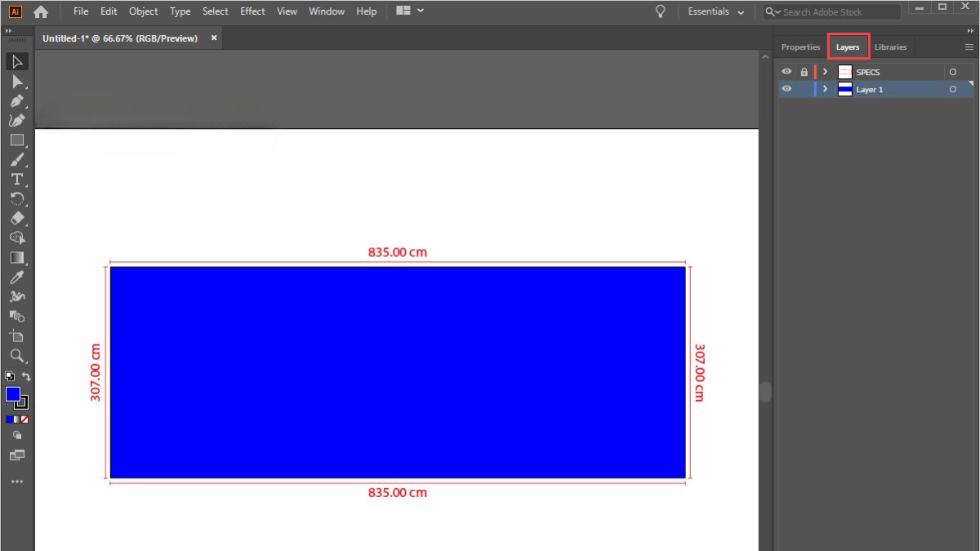The height and width of the screenshot is (551, 980).
Task: Expand Layer 1 contents
Action: [825, 89]
